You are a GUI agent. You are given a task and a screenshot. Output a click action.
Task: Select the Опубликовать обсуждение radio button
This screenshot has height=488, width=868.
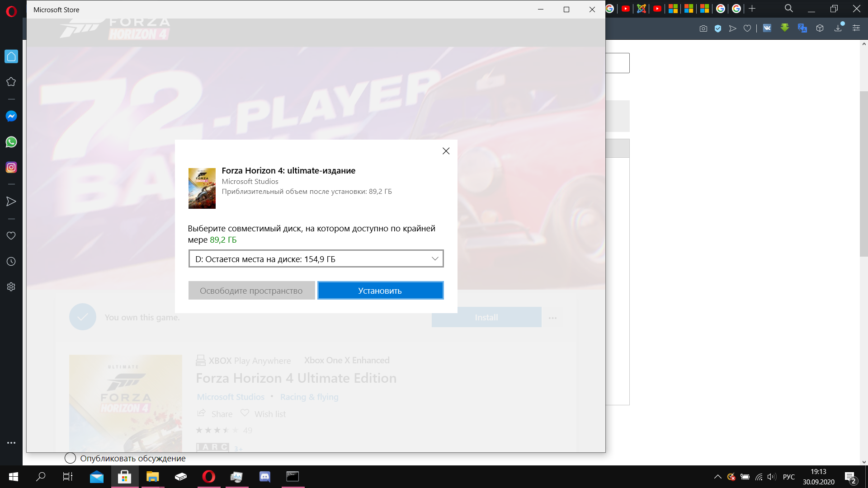70,458
